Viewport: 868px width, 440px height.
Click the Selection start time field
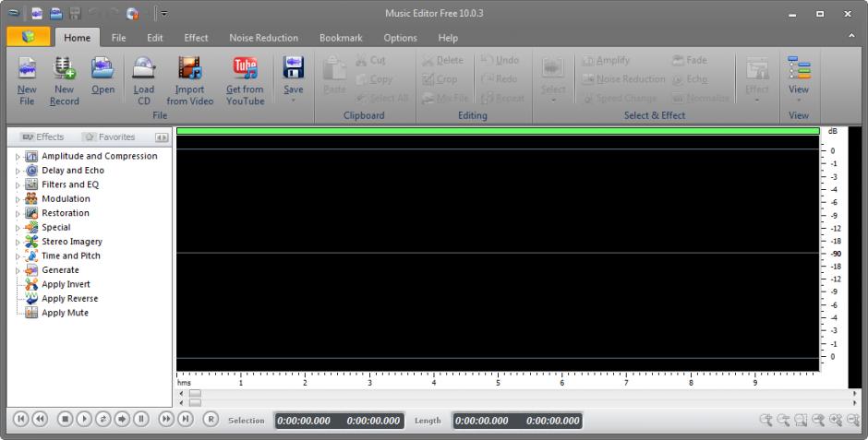coord(304,421)
